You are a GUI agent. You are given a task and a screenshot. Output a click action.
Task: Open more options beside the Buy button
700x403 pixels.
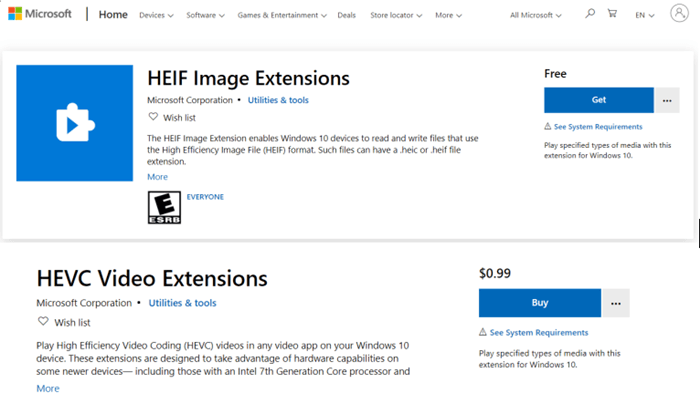point(616,303)
